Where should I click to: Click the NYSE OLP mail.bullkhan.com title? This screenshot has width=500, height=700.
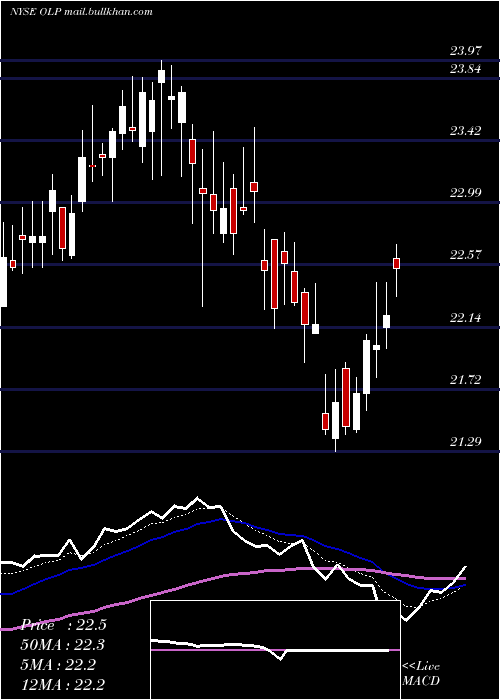coord(81,12)
